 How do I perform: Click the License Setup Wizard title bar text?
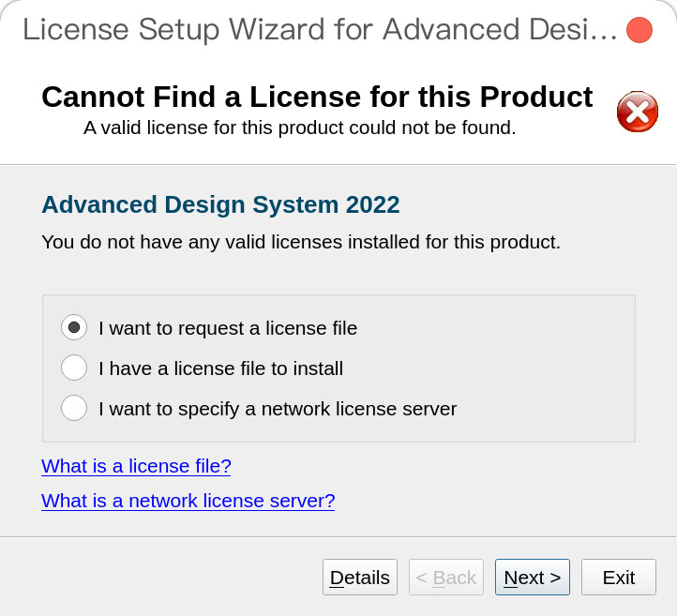pyautogui.click(x=320, y=29)
